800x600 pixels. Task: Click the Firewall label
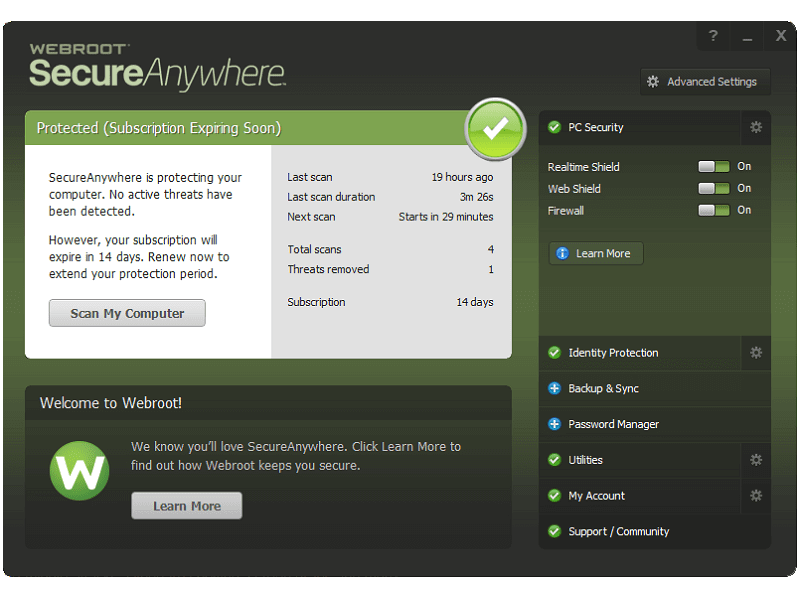click(x=565, y=211)
